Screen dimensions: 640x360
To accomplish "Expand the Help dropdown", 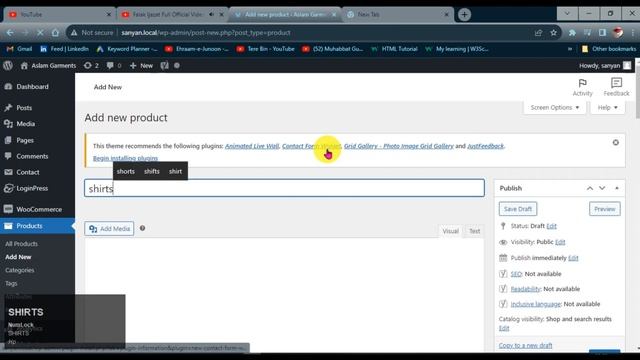I will pyautogui.click(x=607, y=107).
